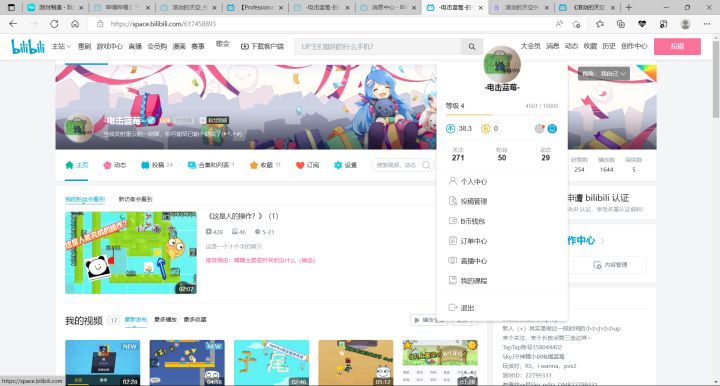
Task: Click the B-coin balance icon
Action: [x=485, y=129]
